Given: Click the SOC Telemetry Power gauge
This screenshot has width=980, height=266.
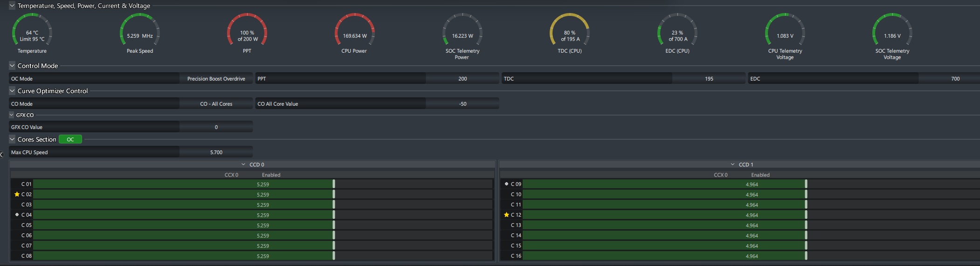Looking at the screenshot, I should [462, 30].
